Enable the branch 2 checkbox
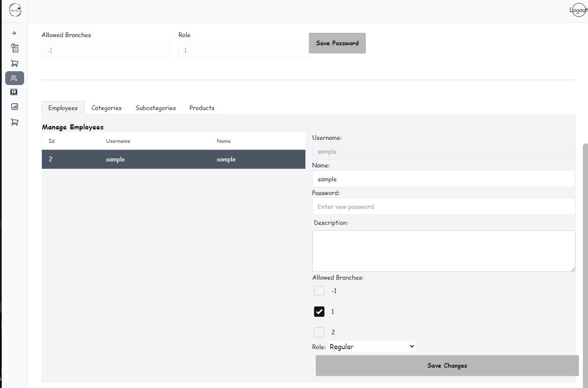The image size is (588, 388). (x=319, y=332)
